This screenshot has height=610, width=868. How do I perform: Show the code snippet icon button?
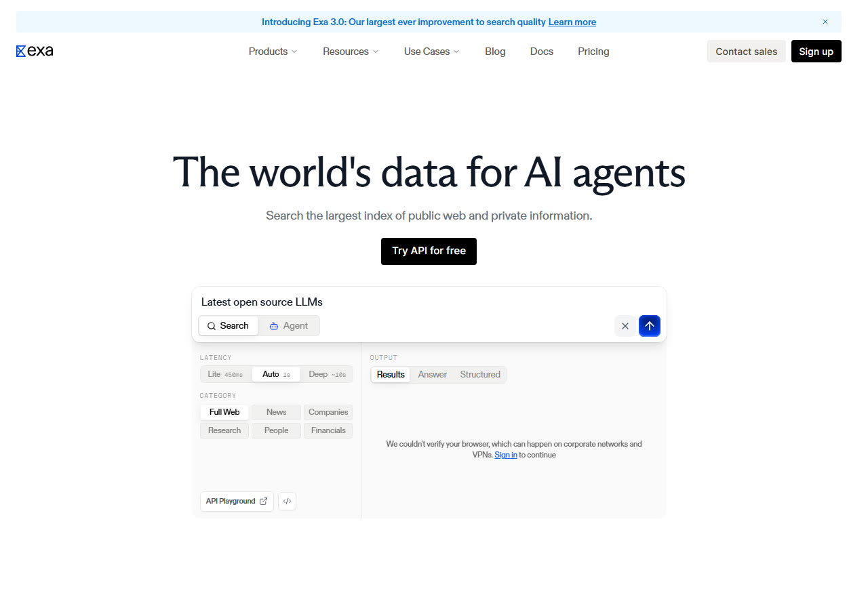[x=287, y=502]
